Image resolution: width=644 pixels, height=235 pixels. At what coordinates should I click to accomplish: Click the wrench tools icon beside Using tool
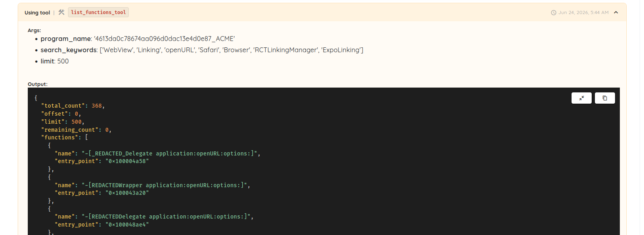coord(61,12)
